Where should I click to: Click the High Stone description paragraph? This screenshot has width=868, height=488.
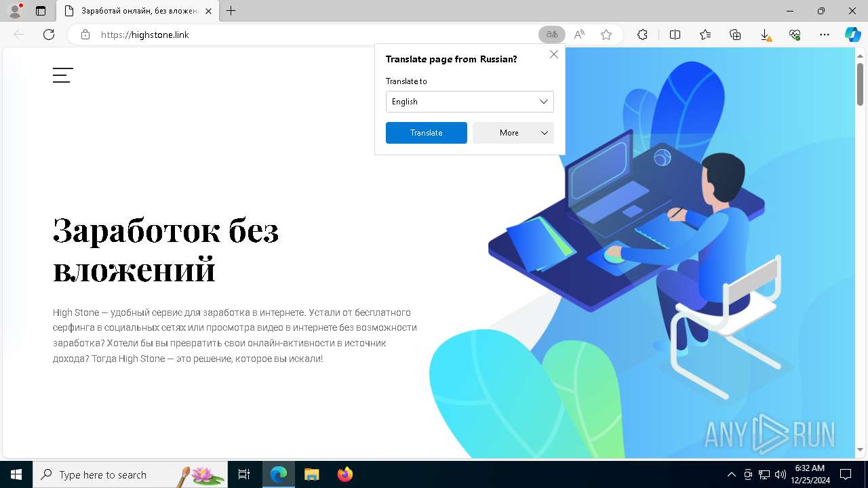(x=235, y=335)
